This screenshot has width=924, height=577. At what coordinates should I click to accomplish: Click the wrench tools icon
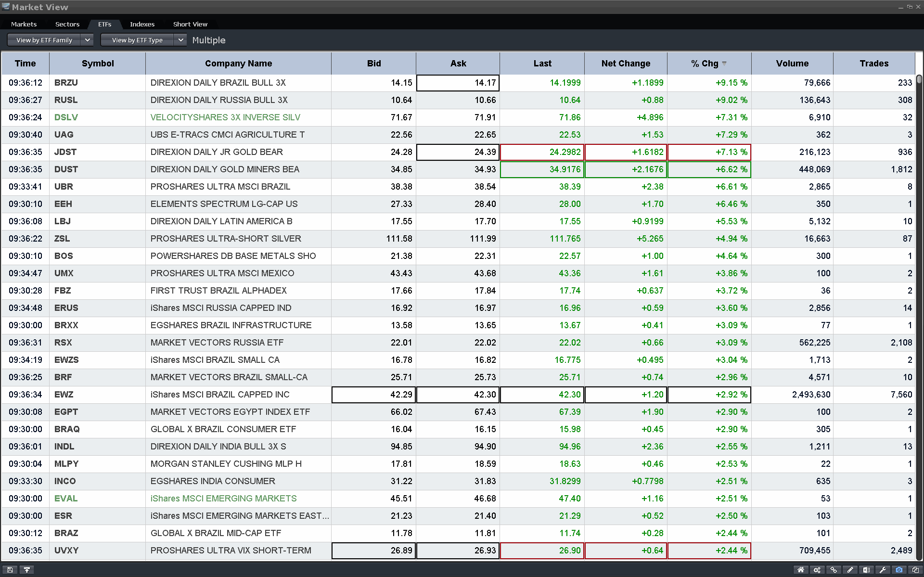[883, 570]
